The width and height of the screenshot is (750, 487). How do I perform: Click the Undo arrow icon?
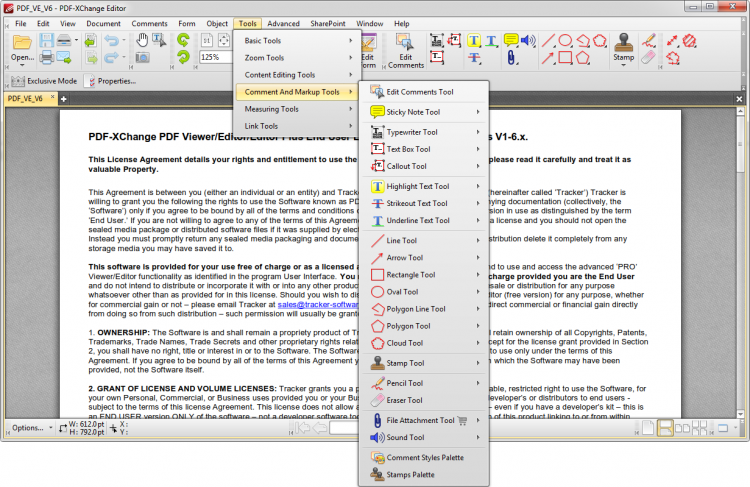(x=111, y=40)
